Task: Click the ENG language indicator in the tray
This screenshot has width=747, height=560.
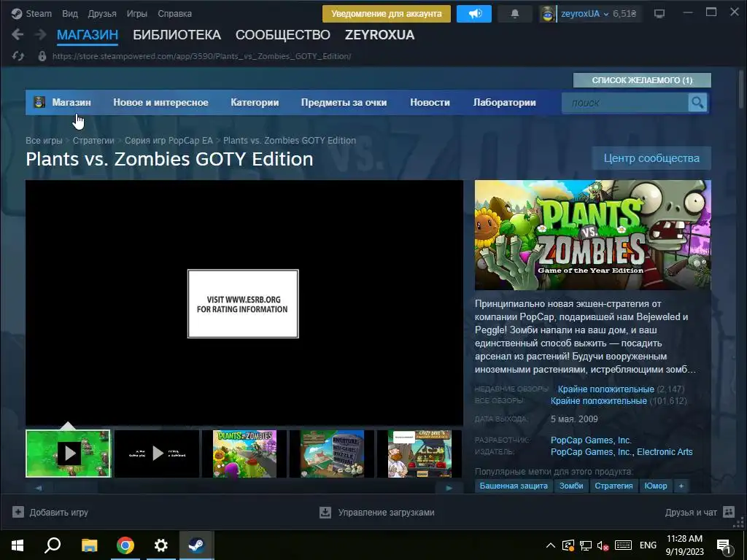Action: click(648, 545)
